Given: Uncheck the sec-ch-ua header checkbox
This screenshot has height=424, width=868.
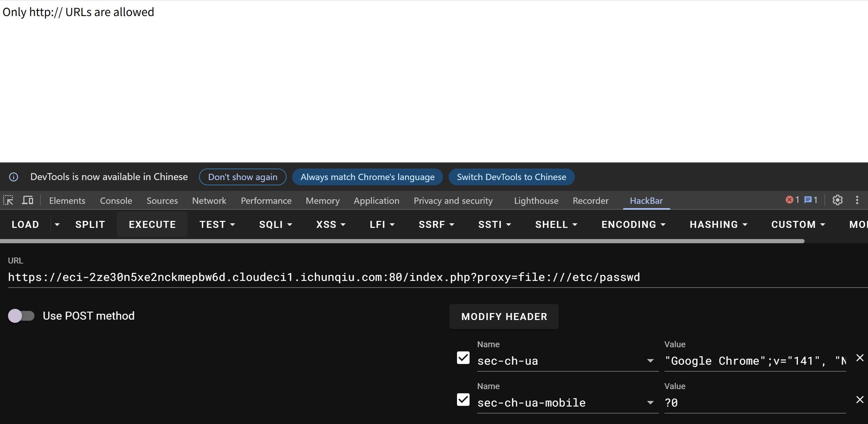Looking at the screenshot, I should pyautogui.click(x=463, y=358).
